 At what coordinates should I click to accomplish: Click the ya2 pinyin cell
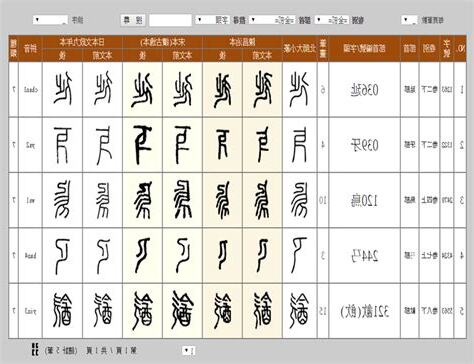click(30, 145)
